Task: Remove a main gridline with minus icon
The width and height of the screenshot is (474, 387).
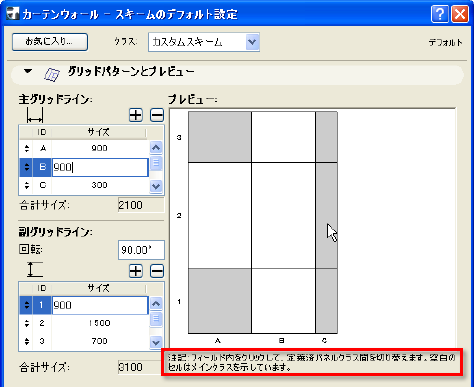Action: point(157,115)
